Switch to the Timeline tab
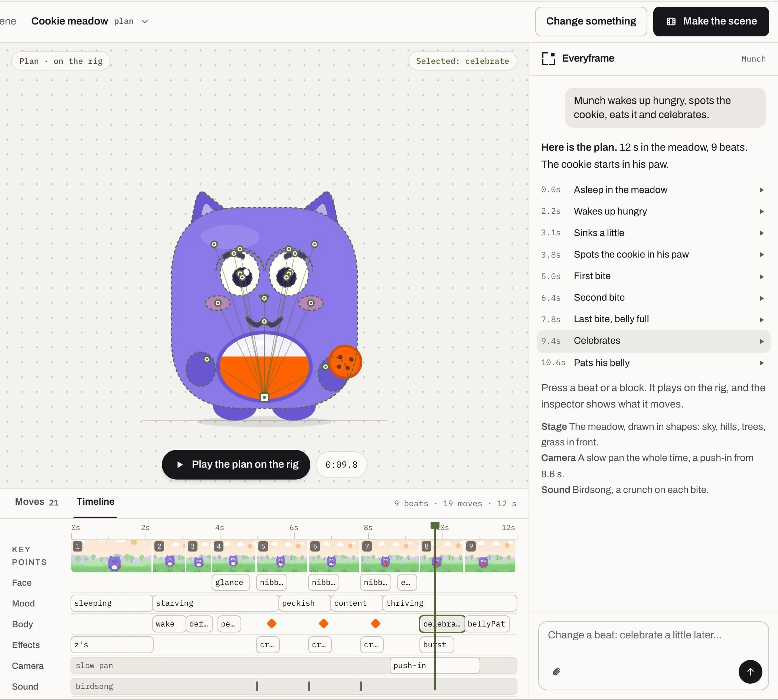The height and width of the screenshot is (700, 778). (x=95, y=501)
